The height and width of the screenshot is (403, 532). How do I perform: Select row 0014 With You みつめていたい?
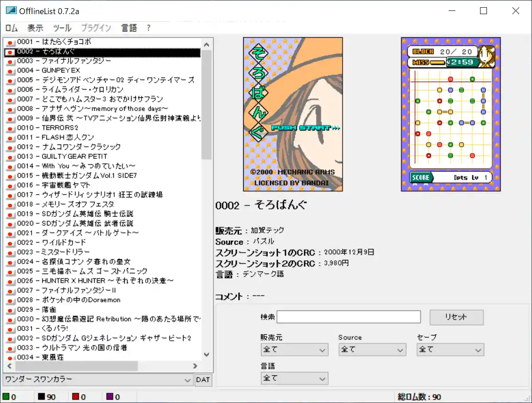click(x=102, y=166)
